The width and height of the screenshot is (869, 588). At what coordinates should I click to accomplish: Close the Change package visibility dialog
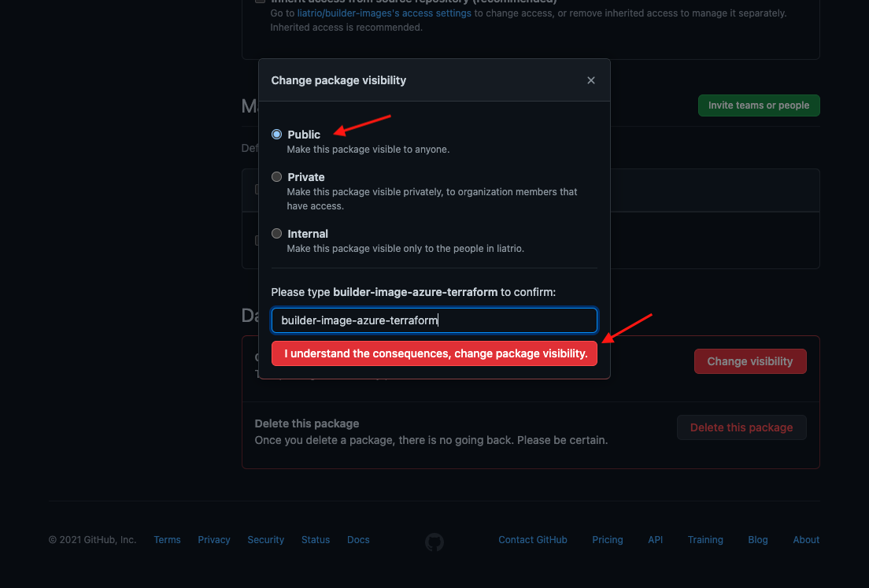591,80
